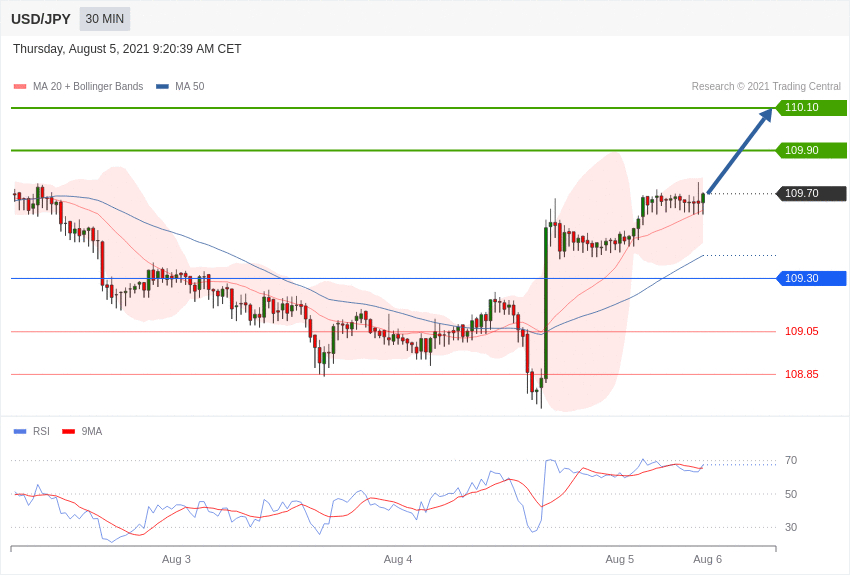850x576 pixels.
Task: Click the Aug 3 date axis label
Action: [176, 559]
